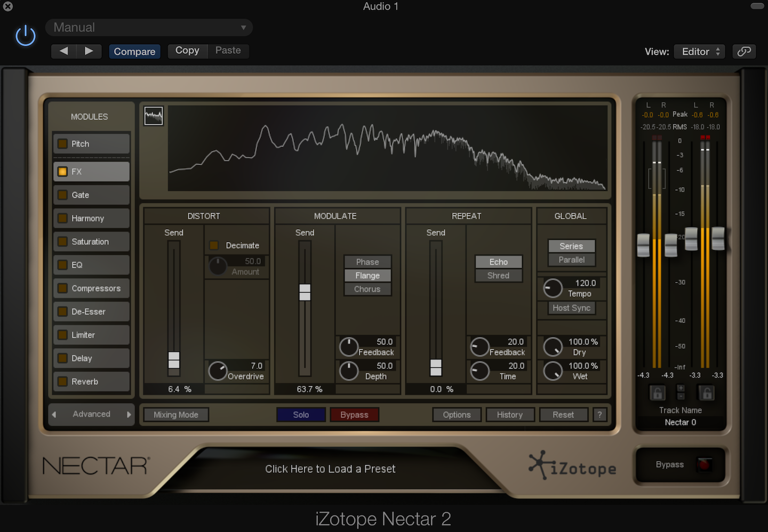Click the Modulate Send slider handle
Screen dimensions: 768x532
coord(305,293)
